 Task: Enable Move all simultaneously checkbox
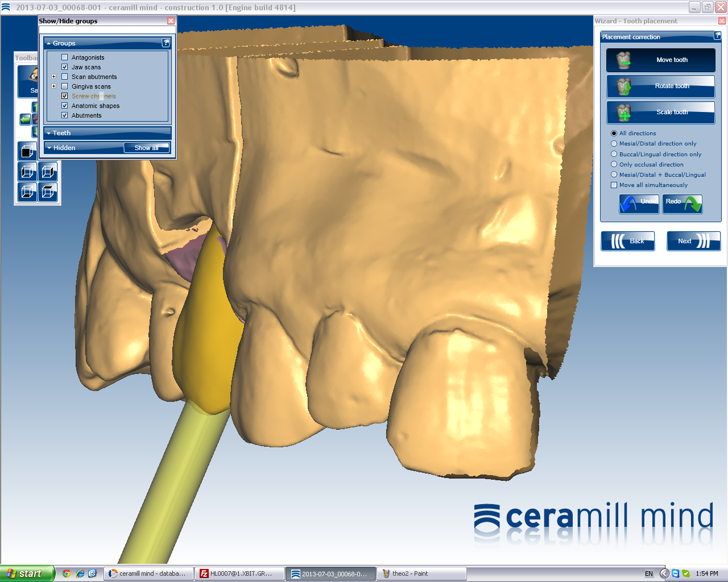614,185
